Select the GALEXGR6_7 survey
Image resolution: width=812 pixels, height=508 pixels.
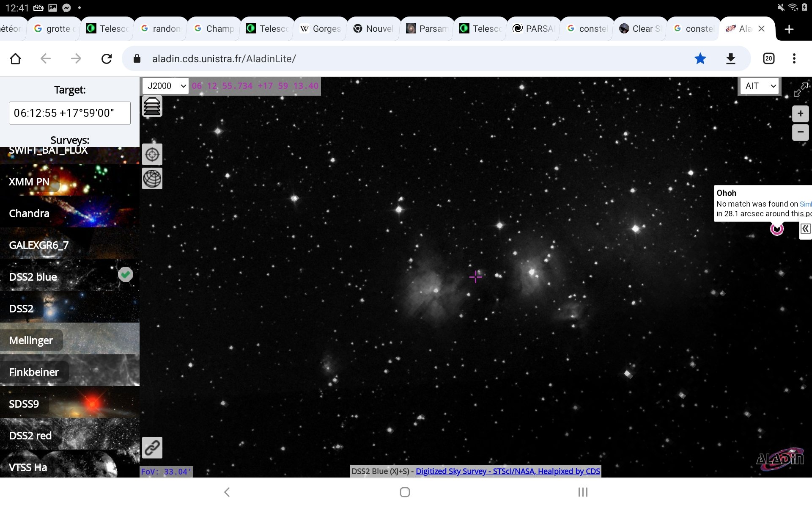tap(70, 243)
